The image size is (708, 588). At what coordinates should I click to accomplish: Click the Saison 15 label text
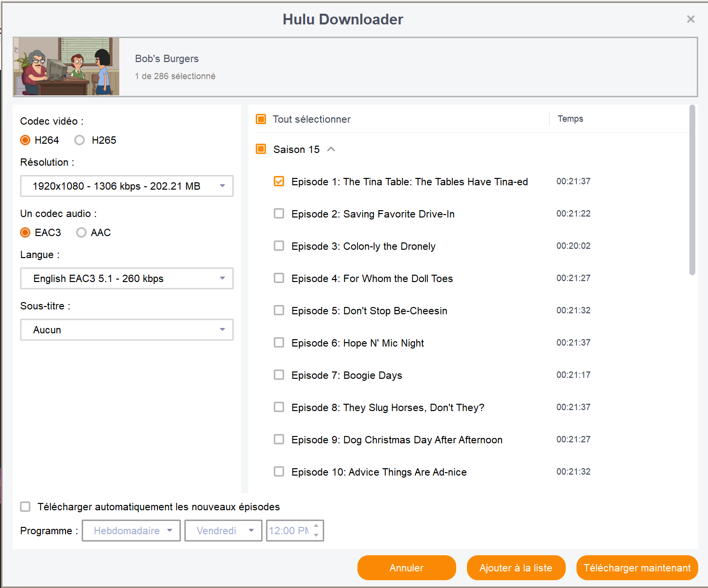296,150
